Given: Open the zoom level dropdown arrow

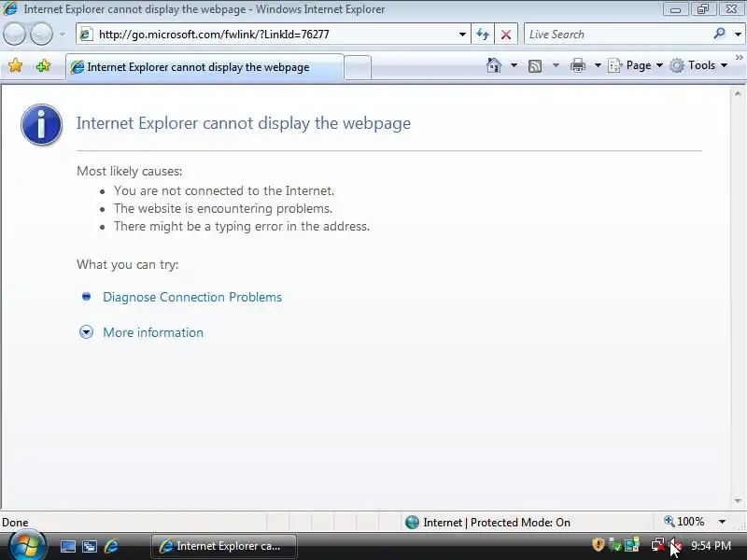Looking at the screenshot, I should [x=722, y=522].
